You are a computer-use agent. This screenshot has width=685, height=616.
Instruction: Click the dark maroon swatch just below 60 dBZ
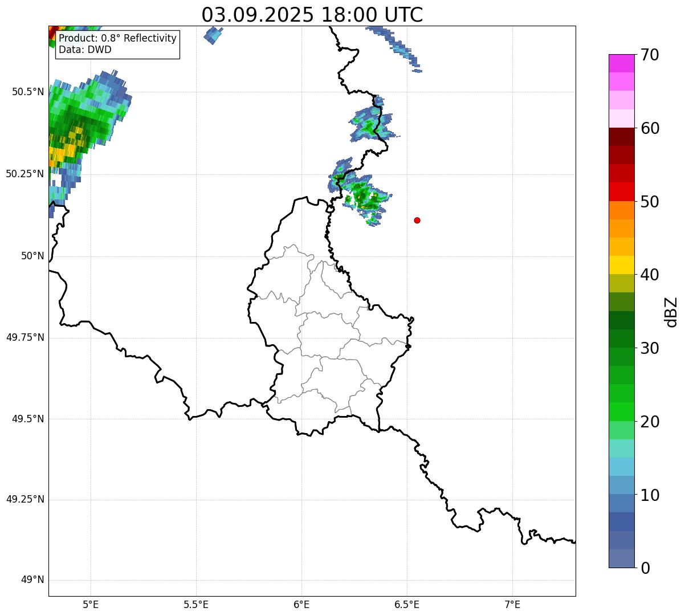click(x=622, y=137)
